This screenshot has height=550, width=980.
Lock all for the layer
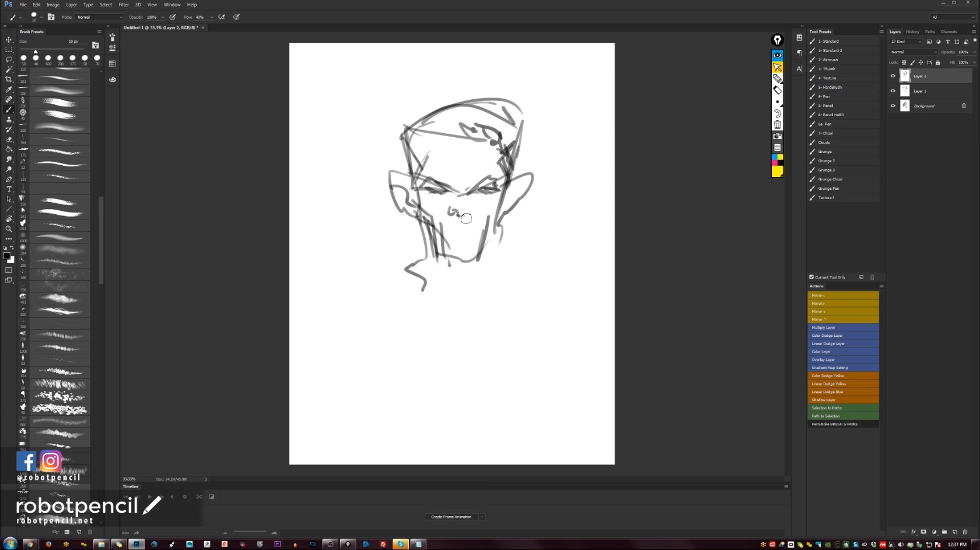[x=938, y=62]
